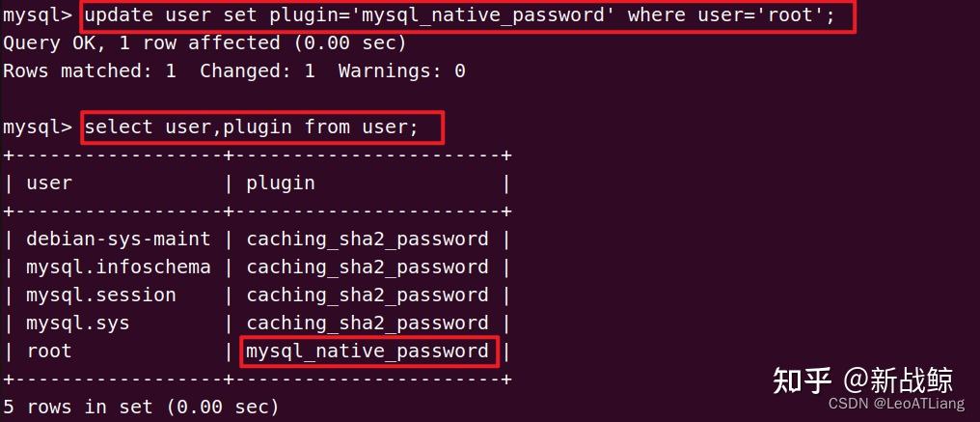The image size is (980, 422).
Task: Click the first mysql> prompt
Action: click(38, 15)
